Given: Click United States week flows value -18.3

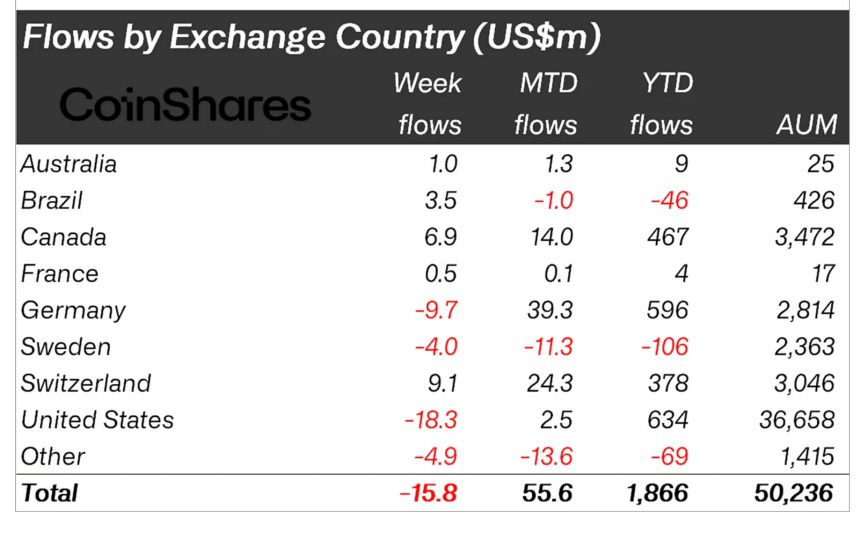Looking at the screenshot, I should point(431,420).
